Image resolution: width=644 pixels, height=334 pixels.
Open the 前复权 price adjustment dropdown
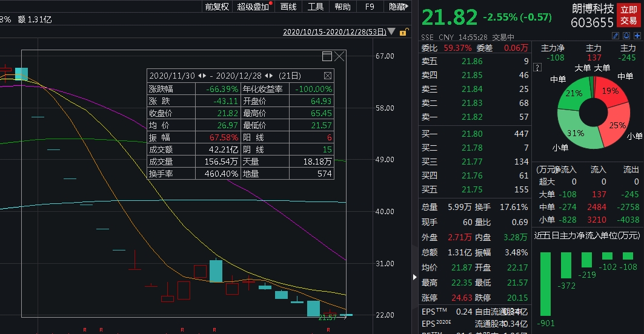[x=217, y=7]
